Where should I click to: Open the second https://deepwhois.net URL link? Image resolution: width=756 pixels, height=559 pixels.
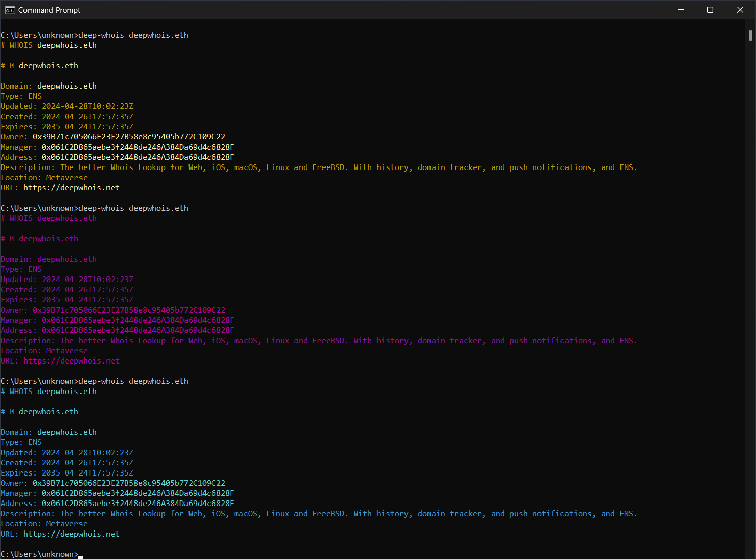(72, 360)
